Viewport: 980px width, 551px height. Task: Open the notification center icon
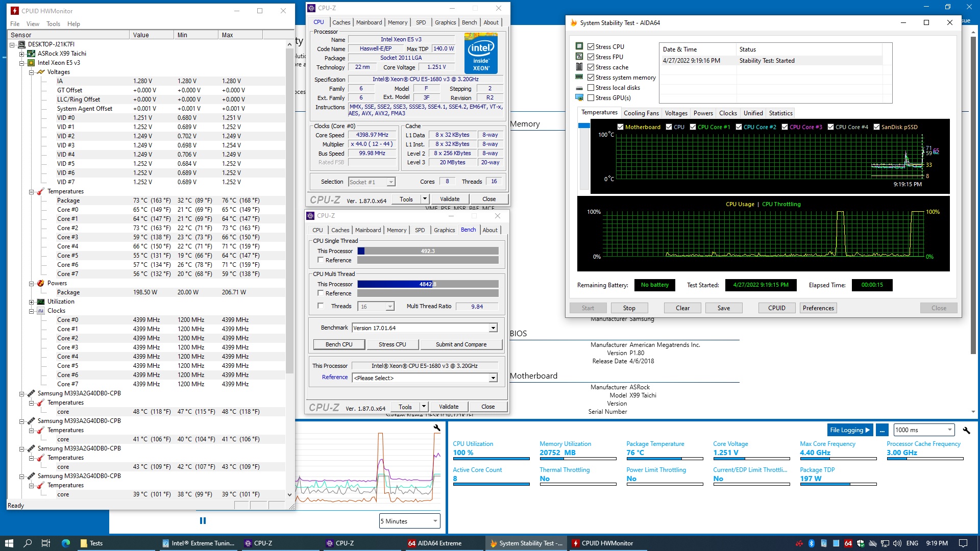pyautogui.click(x=963, y=543)
